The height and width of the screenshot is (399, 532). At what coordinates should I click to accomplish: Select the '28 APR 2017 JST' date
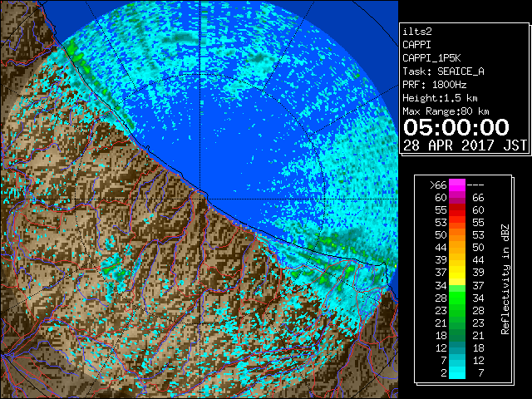tap(465, 145)
